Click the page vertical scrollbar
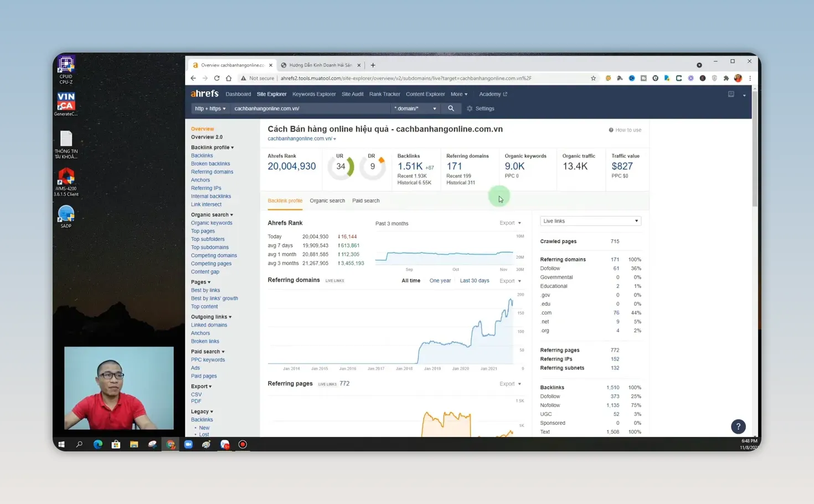This screenshot has width=814, height=504. coord(754,150)
